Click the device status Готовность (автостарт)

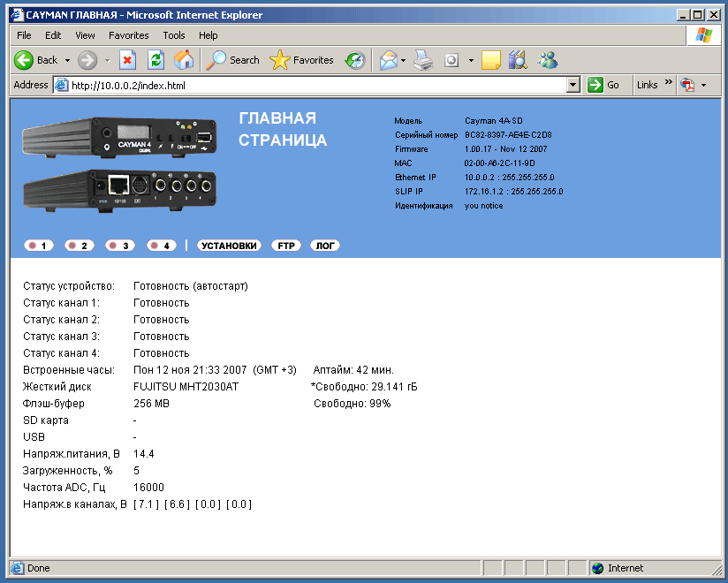pyautogui.click(x=191, y=286)
